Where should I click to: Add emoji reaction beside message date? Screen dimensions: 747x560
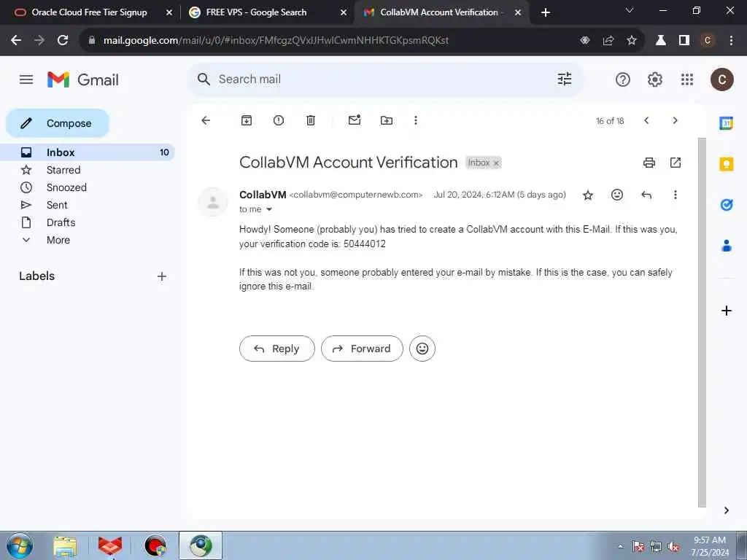[x=617, y=194]
